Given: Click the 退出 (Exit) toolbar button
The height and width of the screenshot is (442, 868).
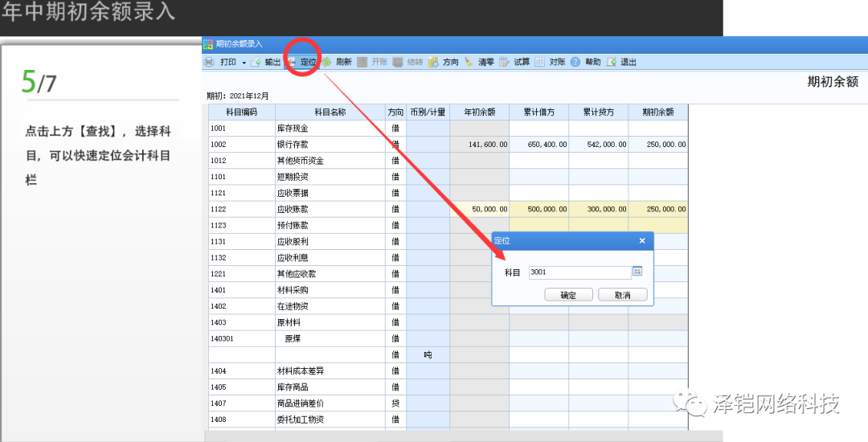Looking at the screenshot, I should [x=612, y=62].
